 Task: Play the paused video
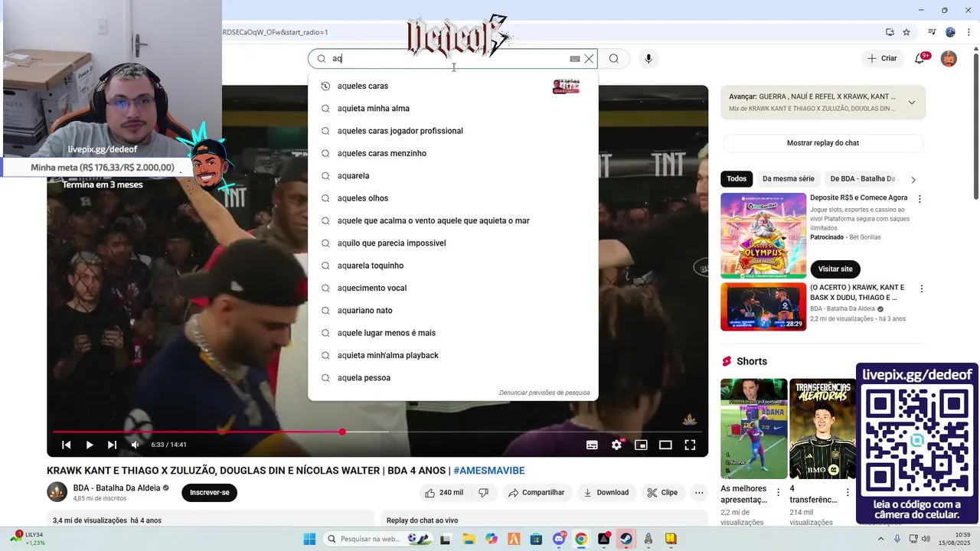[90, 445]
